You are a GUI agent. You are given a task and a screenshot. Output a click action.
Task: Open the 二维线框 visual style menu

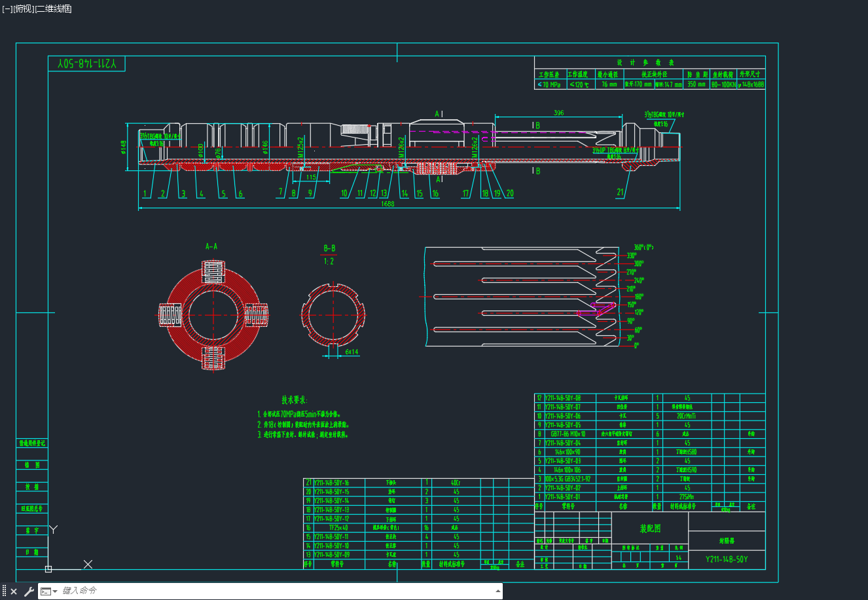53,9
